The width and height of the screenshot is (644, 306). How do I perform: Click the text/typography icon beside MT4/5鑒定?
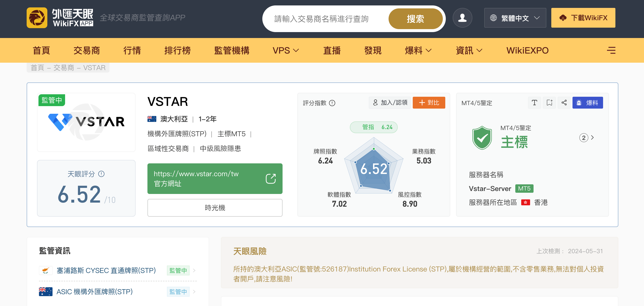click(x=534, y=103)
